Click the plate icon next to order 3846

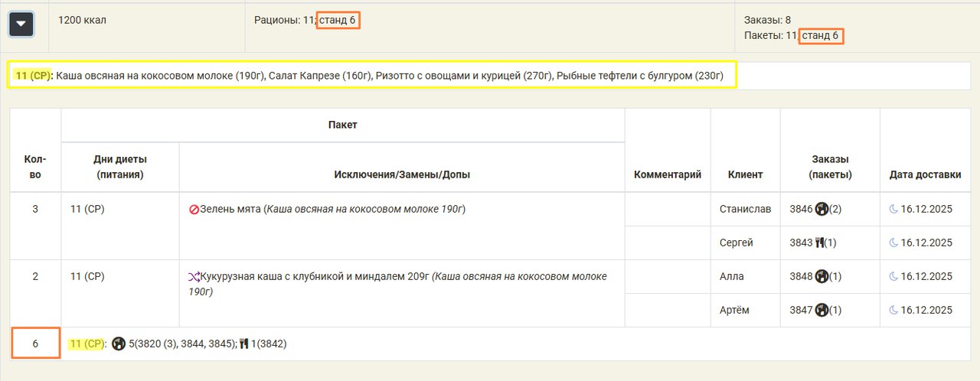pyautogui.click(x=822, y=209)
